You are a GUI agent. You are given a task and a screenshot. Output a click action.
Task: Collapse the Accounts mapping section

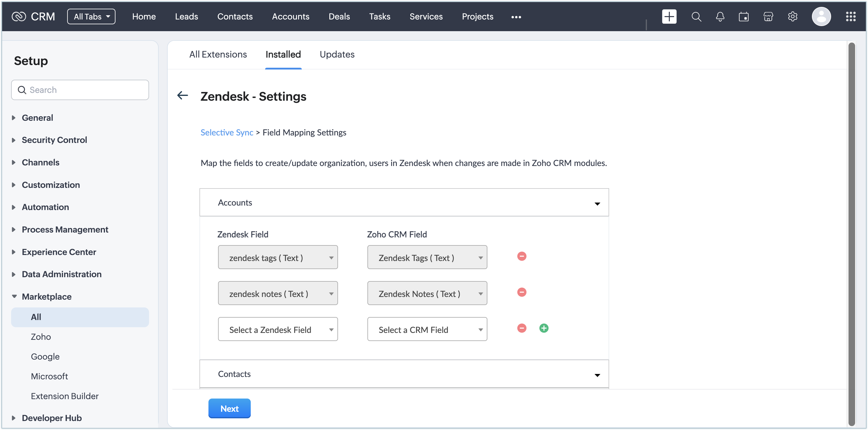point(597,203)
